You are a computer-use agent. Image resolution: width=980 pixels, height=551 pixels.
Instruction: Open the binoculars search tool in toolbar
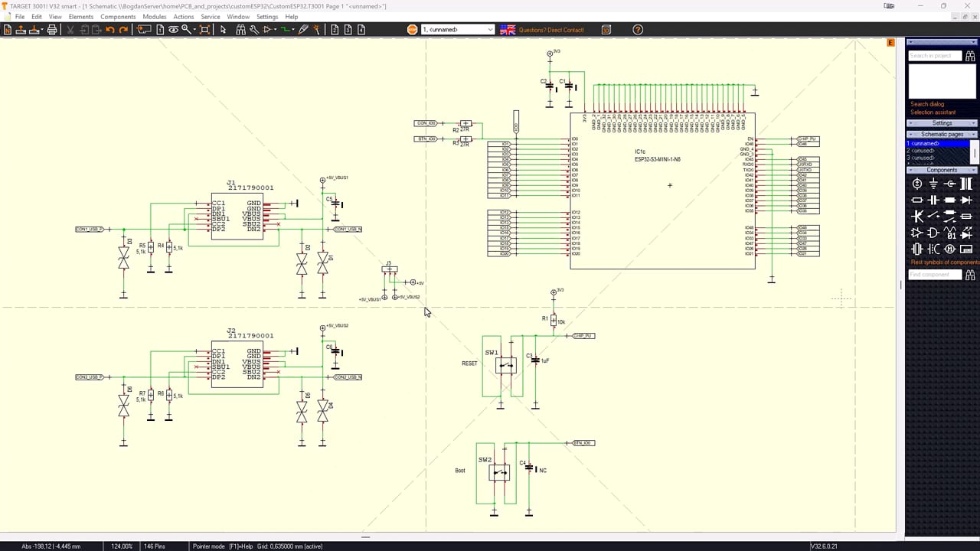(240, 30)
